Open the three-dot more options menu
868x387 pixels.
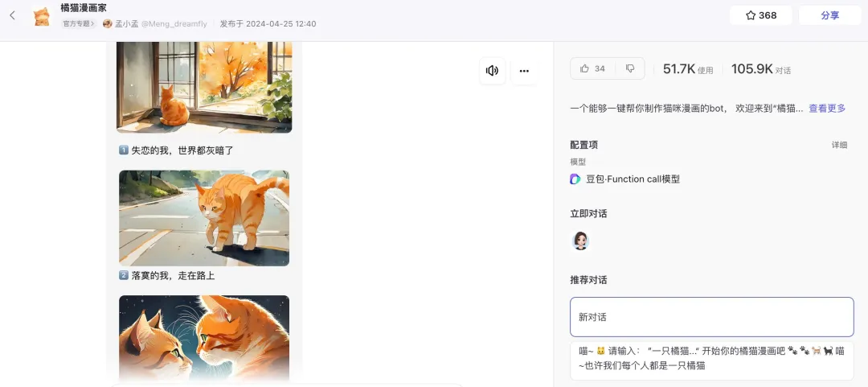click(x=524, y=71)
